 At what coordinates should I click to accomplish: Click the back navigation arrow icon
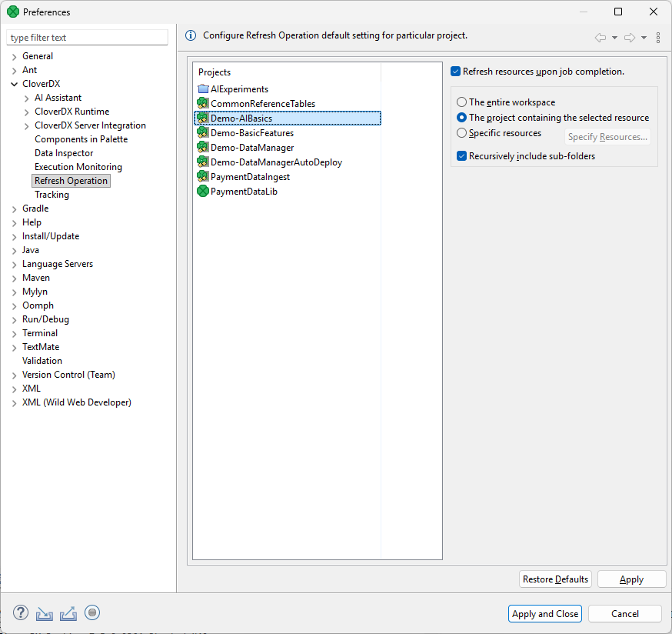tap(600, 38)
